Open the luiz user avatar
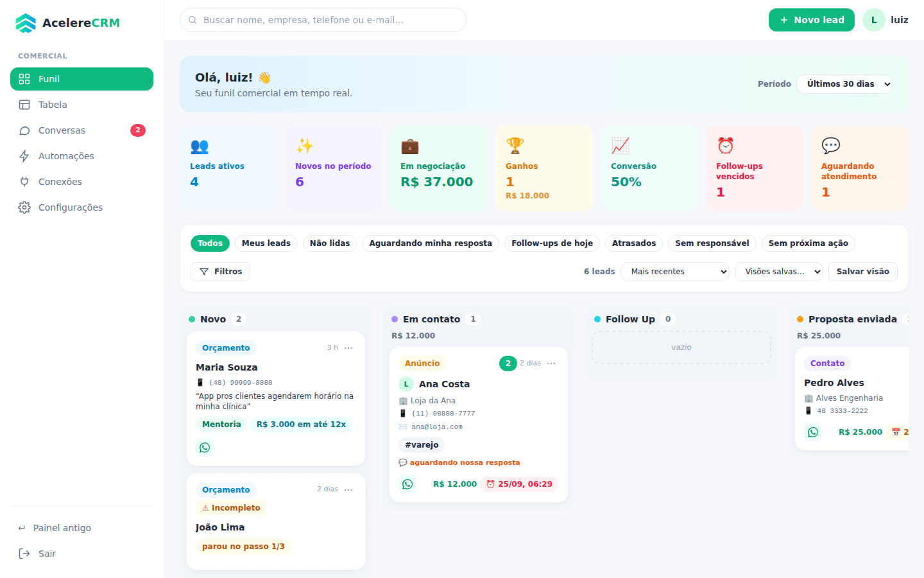This screenshot has width=924, height=578. pos(874,20)
